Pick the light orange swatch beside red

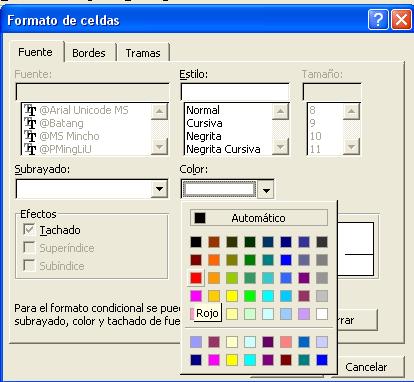click(214, 278)
